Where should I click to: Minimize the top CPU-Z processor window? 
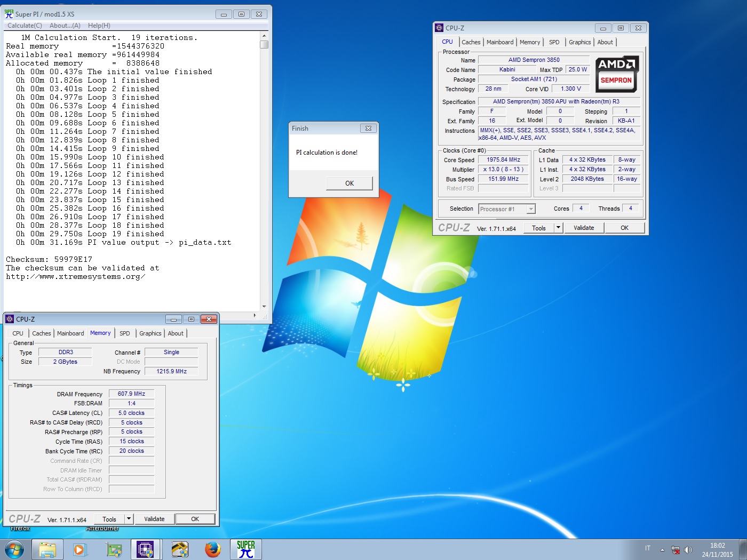tap(603, 28)
